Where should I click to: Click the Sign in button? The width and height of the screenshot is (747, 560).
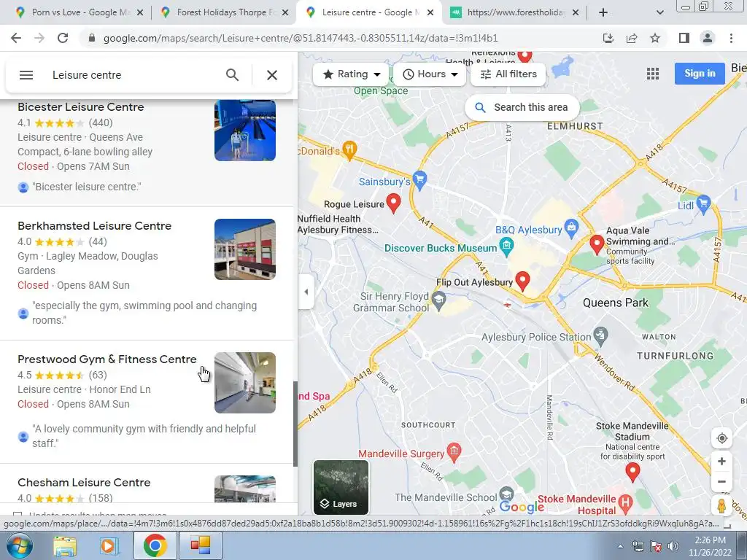coord(700,74)
